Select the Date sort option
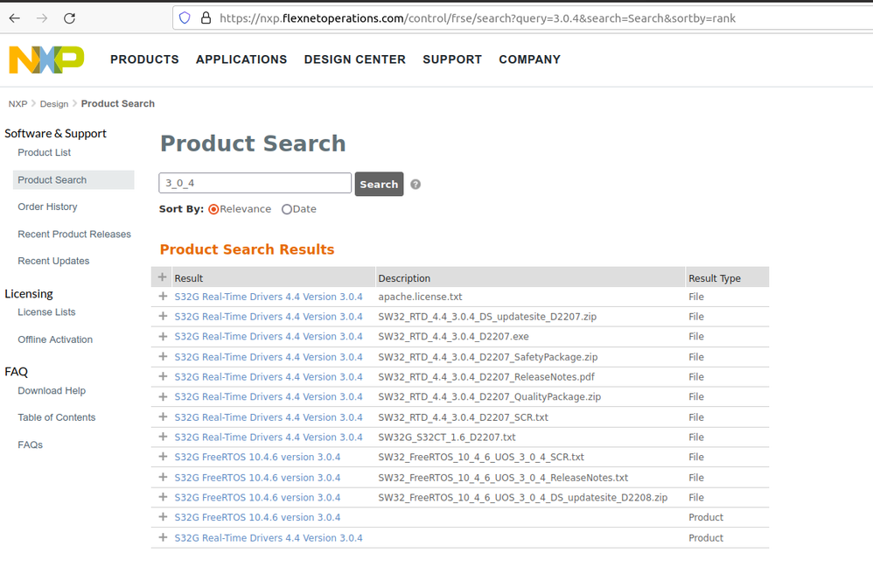The image size is (873, 588). point(287,210)
